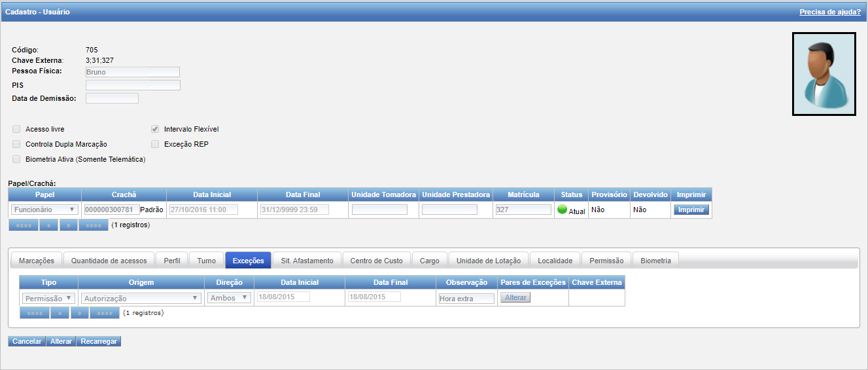
Task: Click the Papel column header
Action: 44,194
